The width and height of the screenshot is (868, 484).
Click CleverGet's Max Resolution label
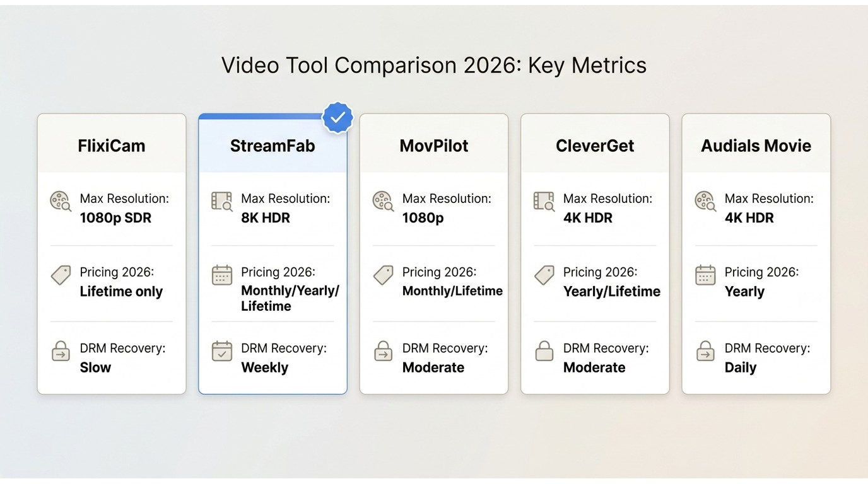(608, 199)
